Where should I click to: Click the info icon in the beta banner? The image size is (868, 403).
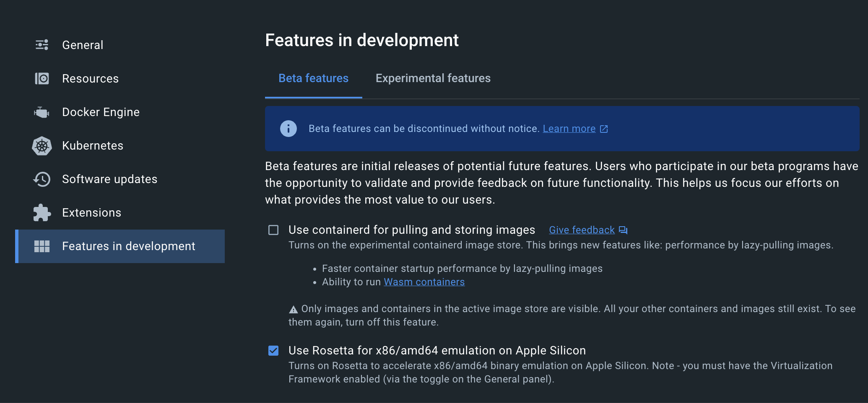(288, 129)
